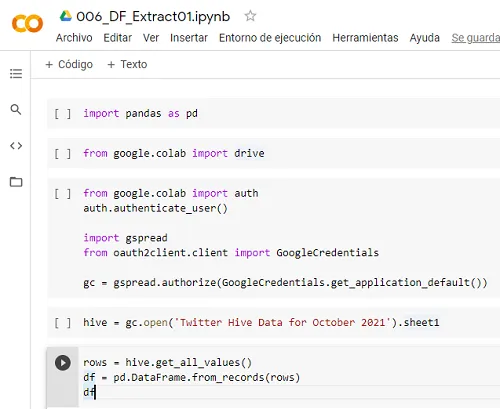The width and height of the screenshot is (500, 409).
Task: Run the rows = hive.get_all_values() cell
Action: pyautogui.click(x=63, y=363)
